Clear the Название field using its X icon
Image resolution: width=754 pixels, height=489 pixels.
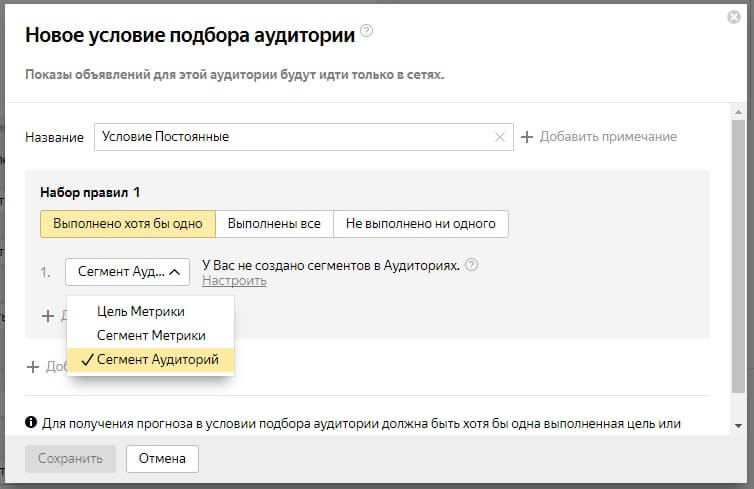[500, 137]
